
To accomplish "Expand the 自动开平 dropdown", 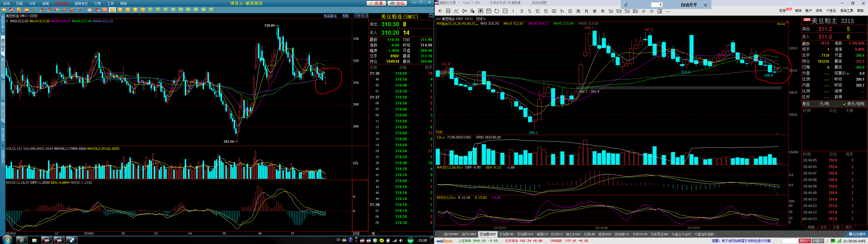I will pyautogui.click(x=705, y=5).
